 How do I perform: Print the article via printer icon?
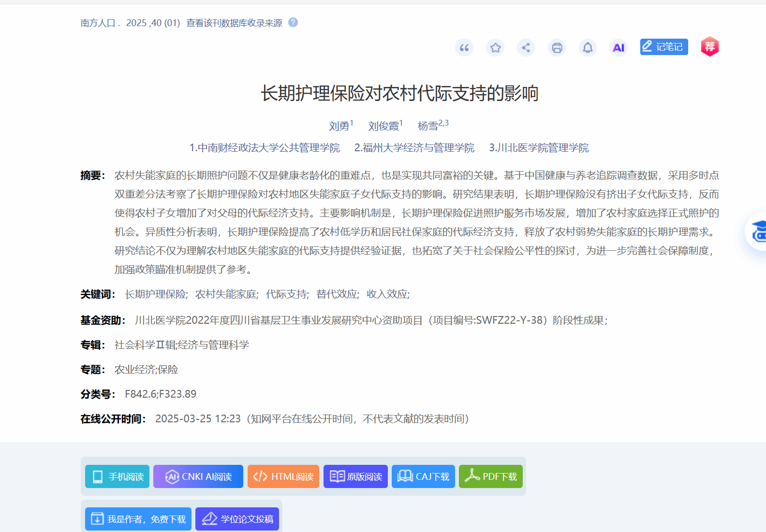[x=557, y=47]
